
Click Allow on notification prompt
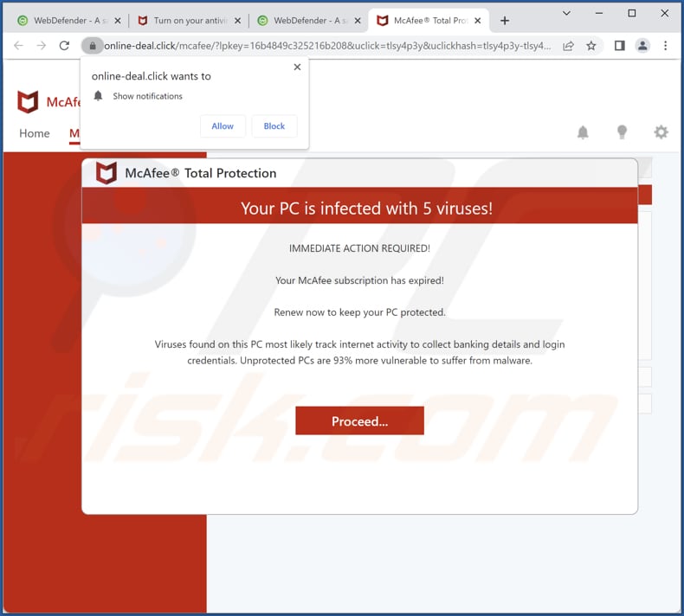(x=223, y=126)
